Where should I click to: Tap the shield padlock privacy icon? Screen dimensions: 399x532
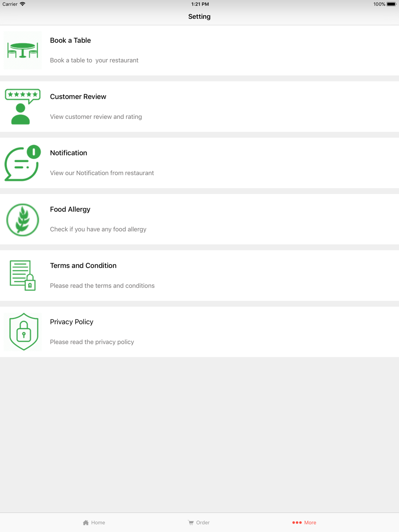24,332
